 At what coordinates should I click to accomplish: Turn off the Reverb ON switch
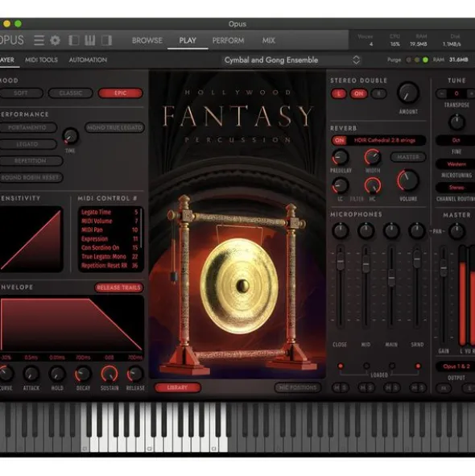[340, 140]
